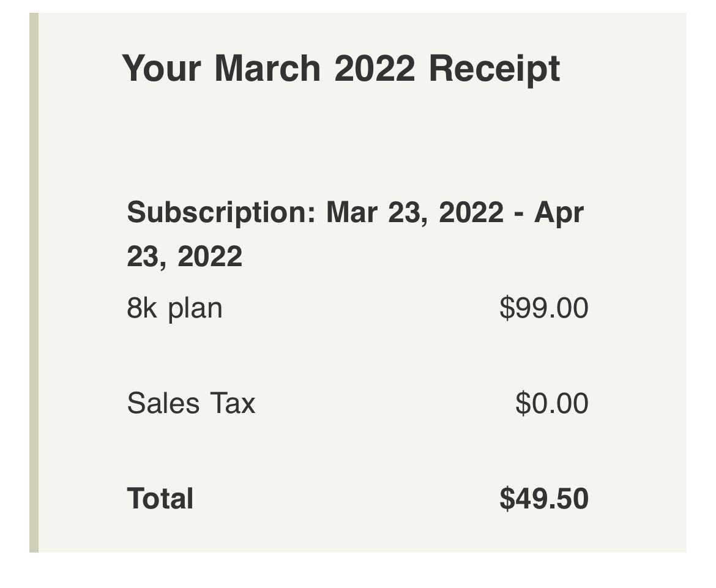Click the word "Sales" in the tax row
Viewport: 716px width, 588px height.
coord(163,404)
